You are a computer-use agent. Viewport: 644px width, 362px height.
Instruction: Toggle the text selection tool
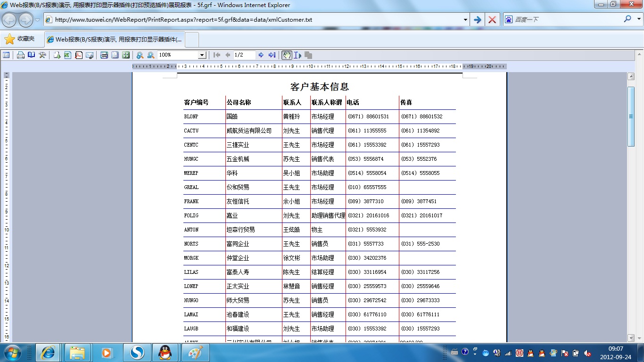coord(297,55)
